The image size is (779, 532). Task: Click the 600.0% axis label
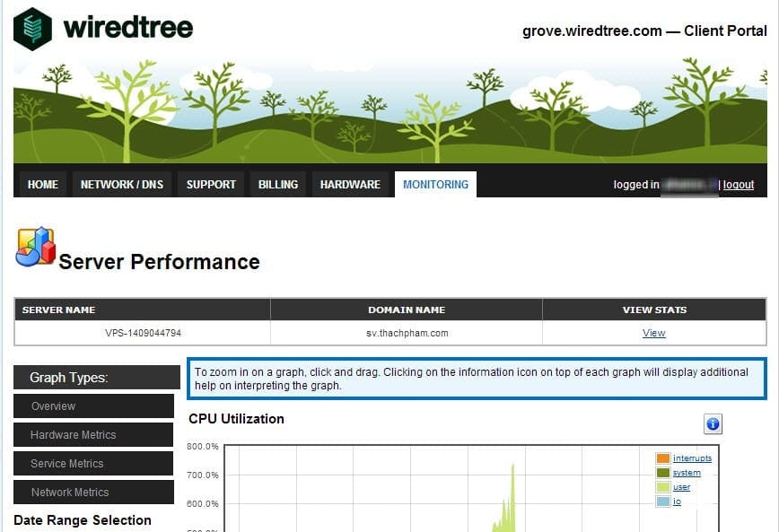(x=203, y=503)
